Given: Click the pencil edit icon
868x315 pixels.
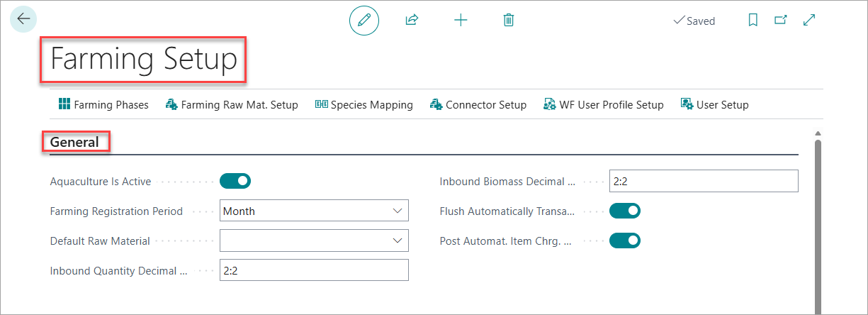Looking at the screenshot, I should [x=364, y=21].
